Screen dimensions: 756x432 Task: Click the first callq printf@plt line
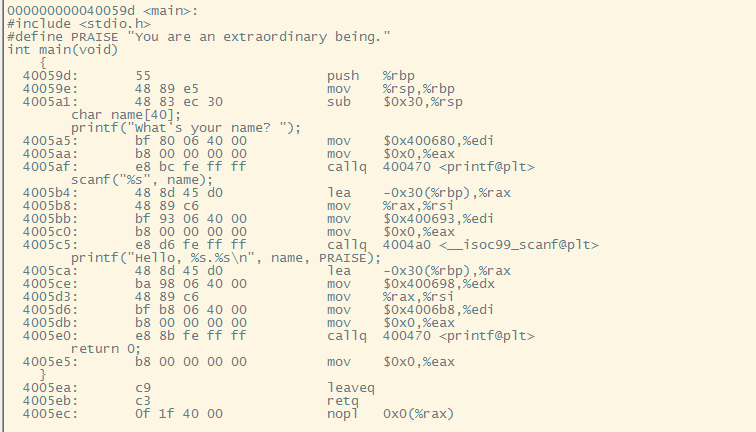(431, 167)
